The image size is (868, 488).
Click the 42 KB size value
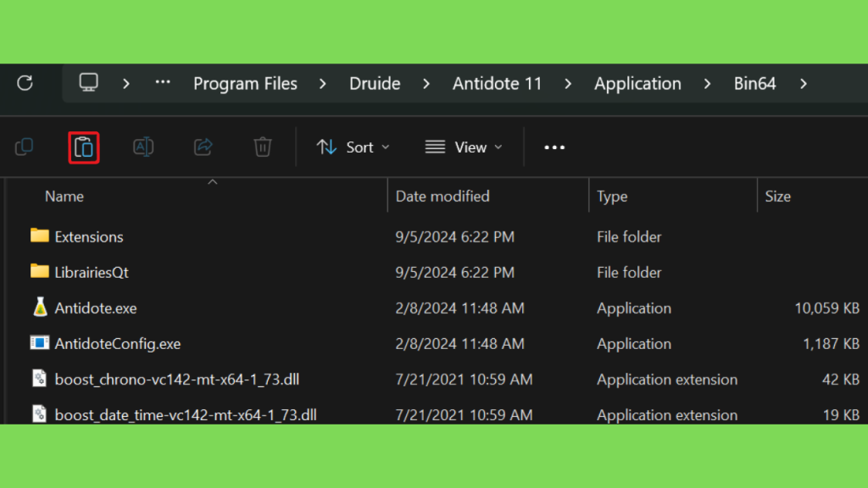click(x=841, y=380)
